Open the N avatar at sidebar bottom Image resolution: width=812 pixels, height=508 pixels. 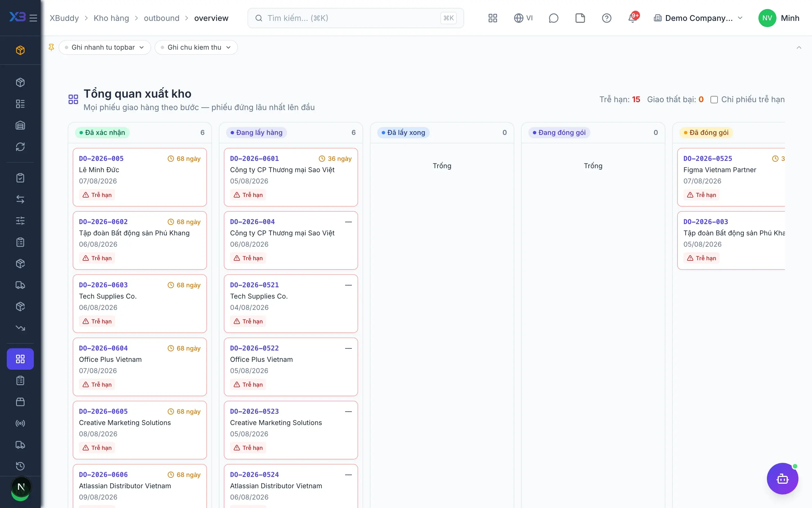pos(21,487)
